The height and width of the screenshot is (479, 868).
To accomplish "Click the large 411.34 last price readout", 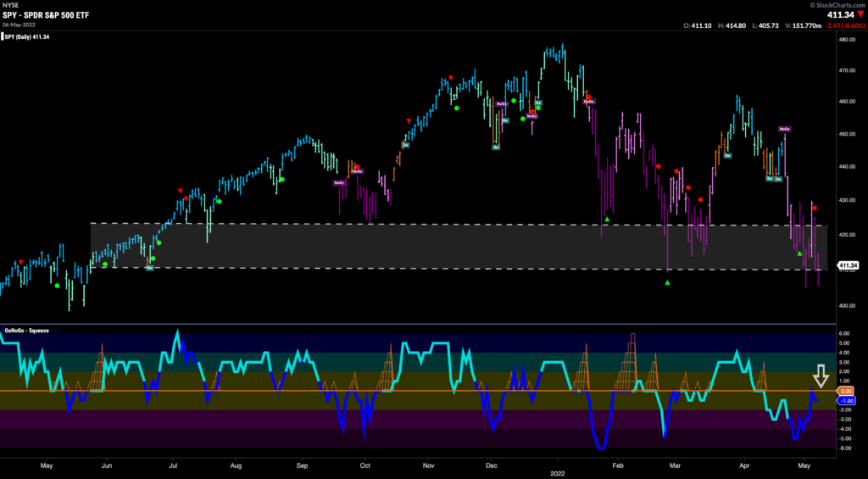I will click(840, 14).
